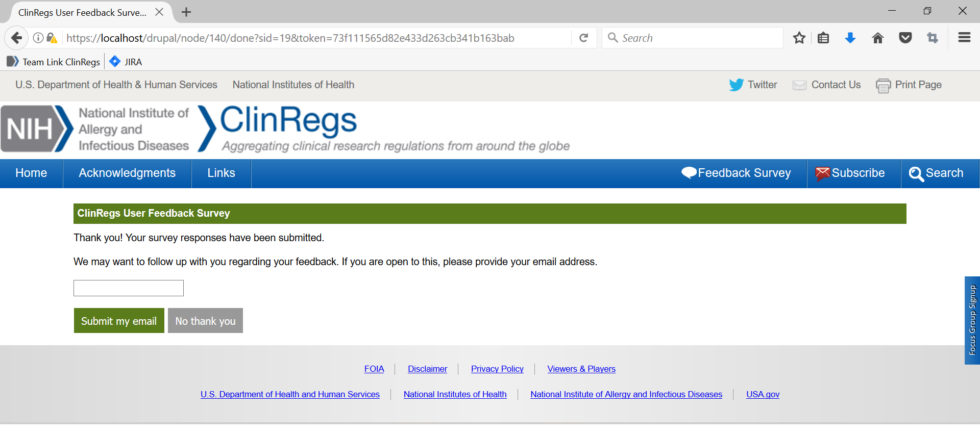Reload the page with the refresh icon

584,38
